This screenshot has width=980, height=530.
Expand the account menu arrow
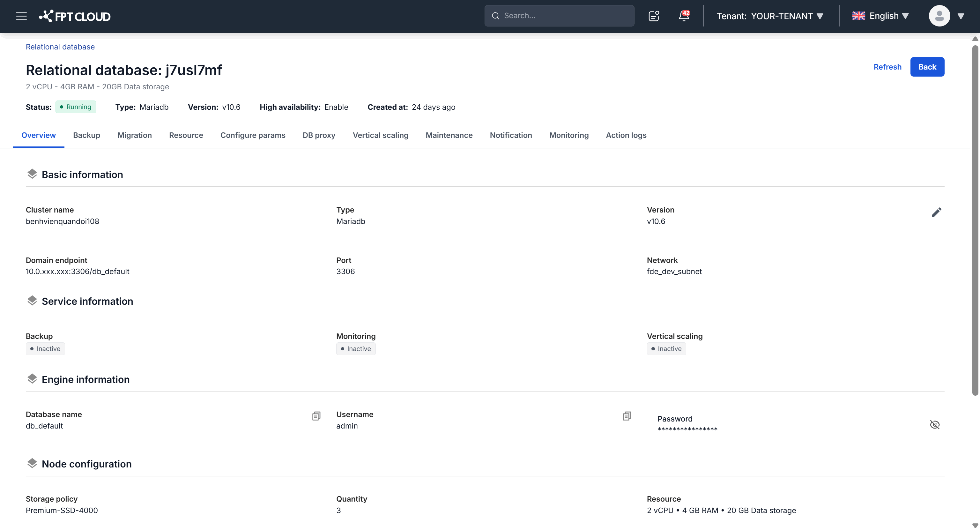click(x=961, y=16)
